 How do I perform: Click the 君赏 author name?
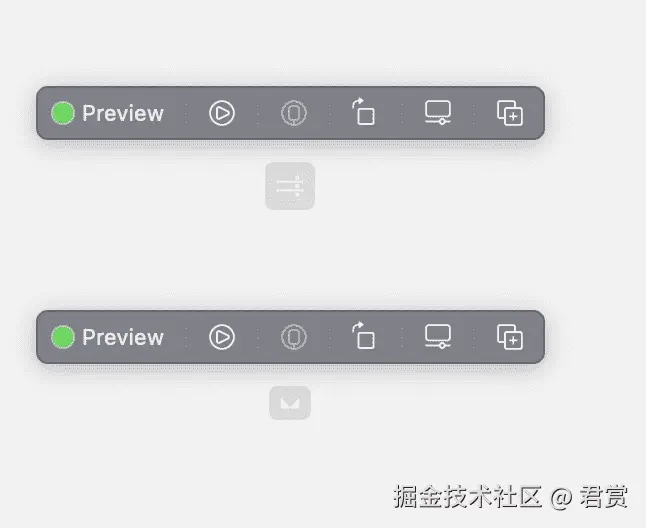click(x=604, y=496)
